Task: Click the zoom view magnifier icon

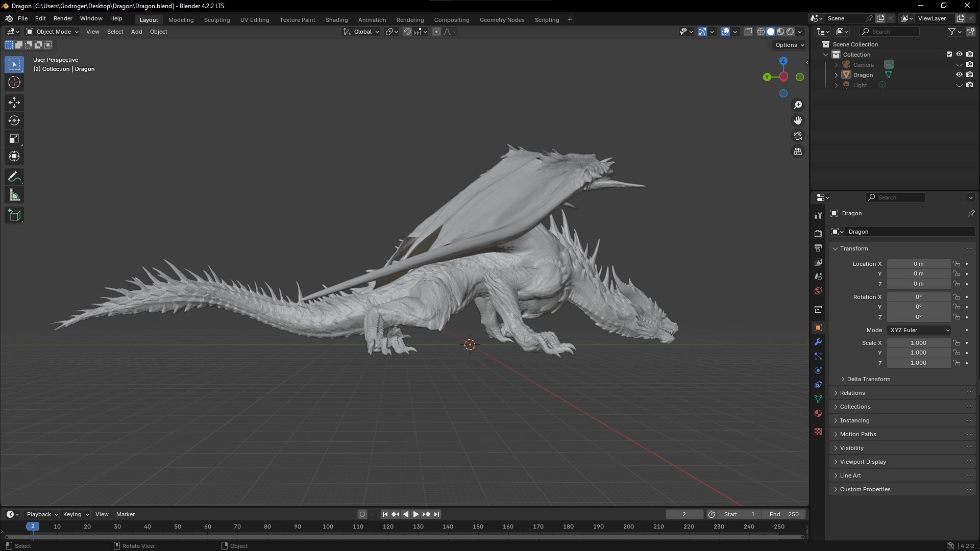Action: click(798, 105)
